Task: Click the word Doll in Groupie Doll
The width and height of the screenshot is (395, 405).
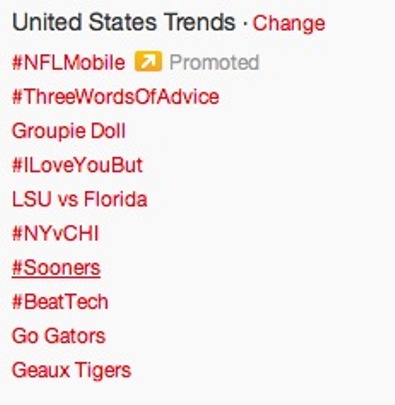Action: tap(108, 130)
